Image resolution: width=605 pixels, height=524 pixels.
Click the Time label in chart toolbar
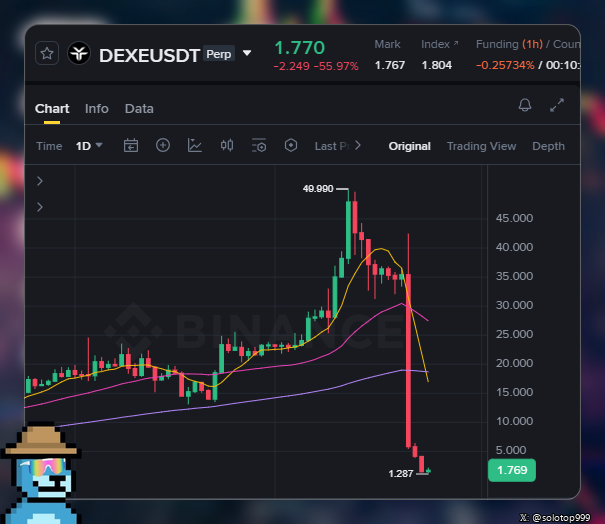point(49,146)
